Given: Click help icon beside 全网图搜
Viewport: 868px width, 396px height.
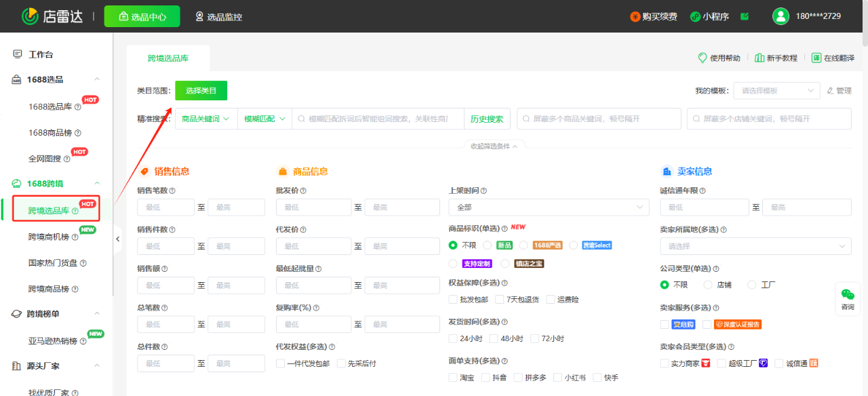Looking at the screenshot, I should (66, 159).
